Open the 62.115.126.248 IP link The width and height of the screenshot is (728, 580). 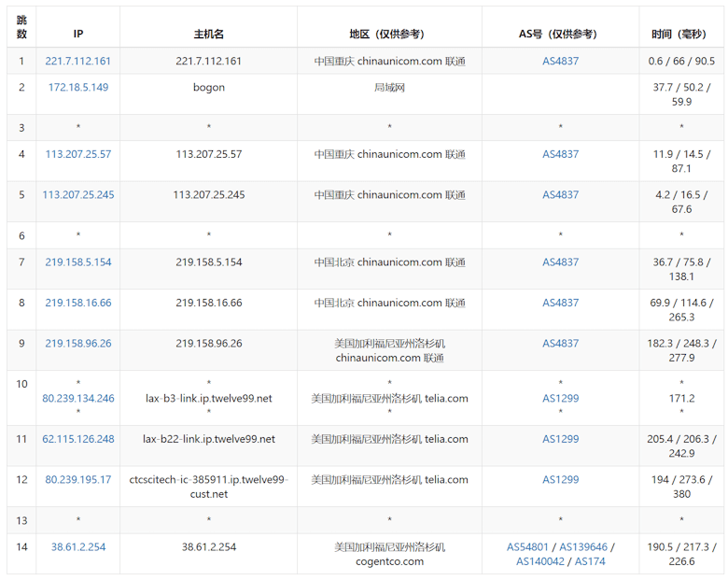tap(78, 439)
